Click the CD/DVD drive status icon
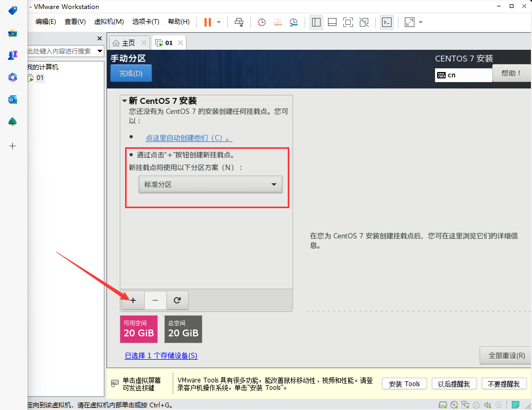 [454, 405]
